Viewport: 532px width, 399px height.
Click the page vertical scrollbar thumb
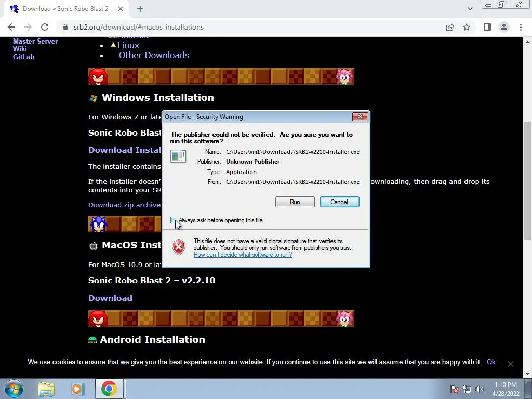click(x=528, y=180)
